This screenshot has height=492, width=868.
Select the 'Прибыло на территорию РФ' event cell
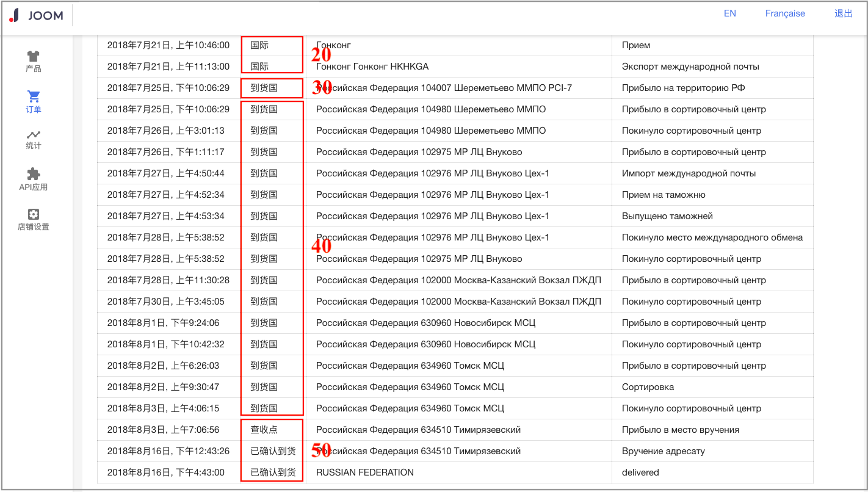[683, 88]
